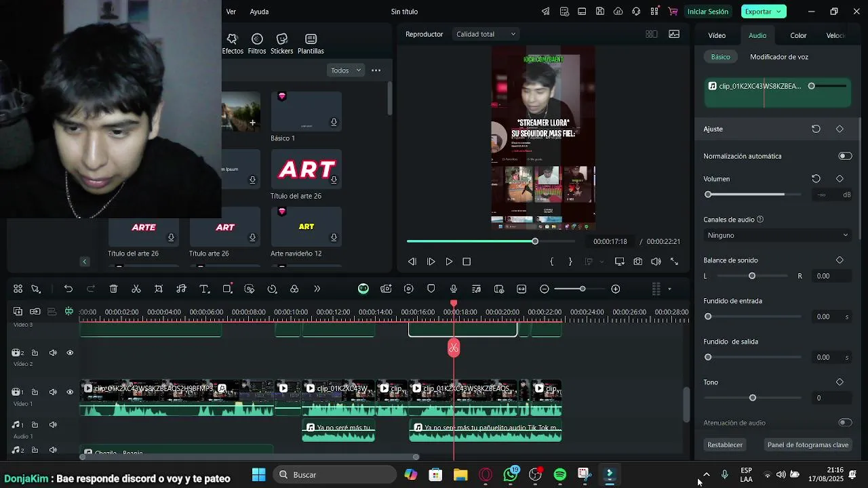Image resolution: width=868 pixels, height=488 pixels.
Task: Open Panel de fotogramas clave
Action: tap(808, 445)
